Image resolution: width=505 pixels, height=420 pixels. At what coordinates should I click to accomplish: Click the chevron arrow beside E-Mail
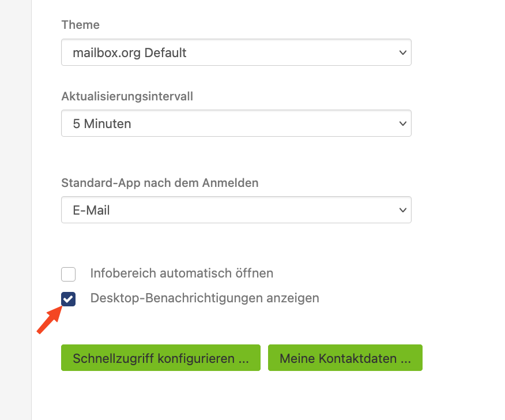pos(402,210)
